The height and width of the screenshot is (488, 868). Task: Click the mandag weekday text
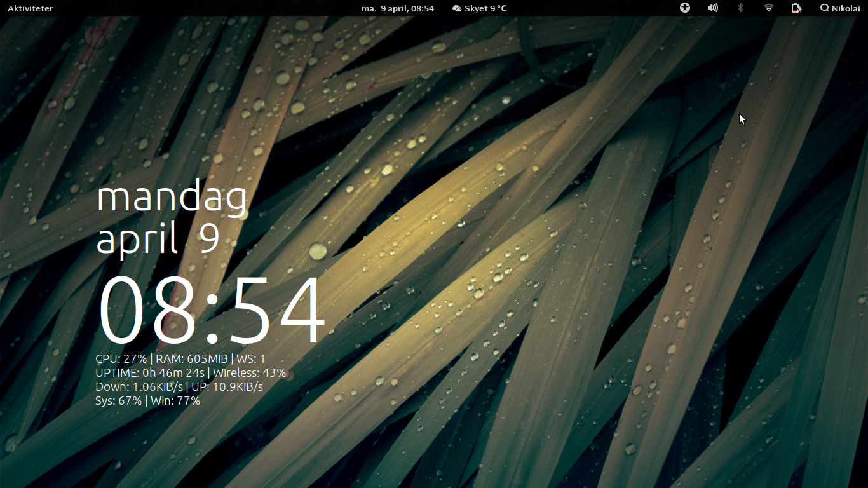click(172, 198)
